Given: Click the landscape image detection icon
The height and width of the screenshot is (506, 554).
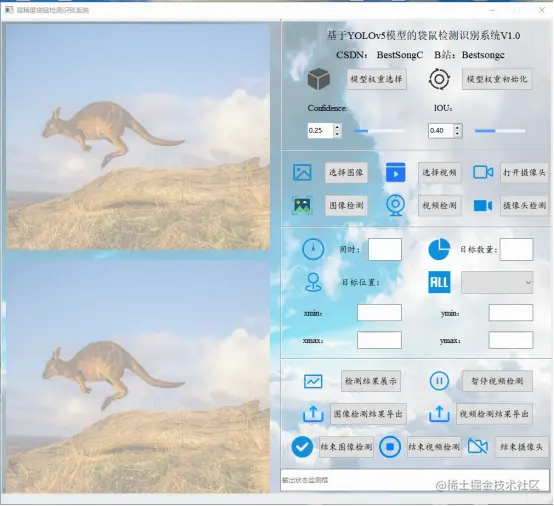Looking at the screenshot, I should [302, 205].
